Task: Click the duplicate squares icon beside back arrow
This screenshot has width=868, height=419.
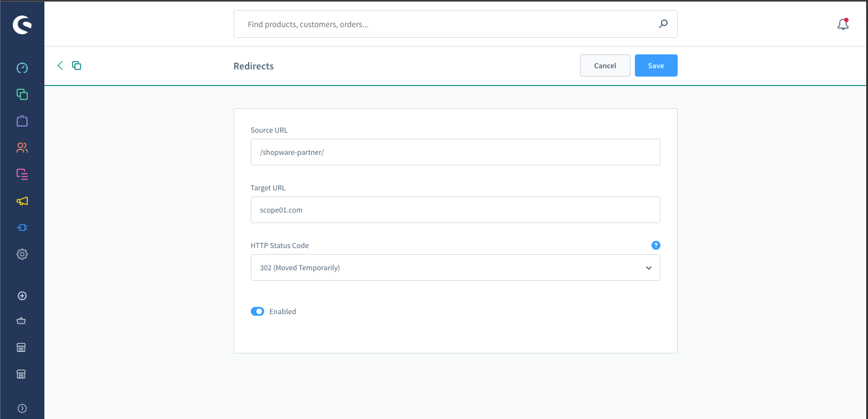Action: pyautogui.click(x=77, y=65)
